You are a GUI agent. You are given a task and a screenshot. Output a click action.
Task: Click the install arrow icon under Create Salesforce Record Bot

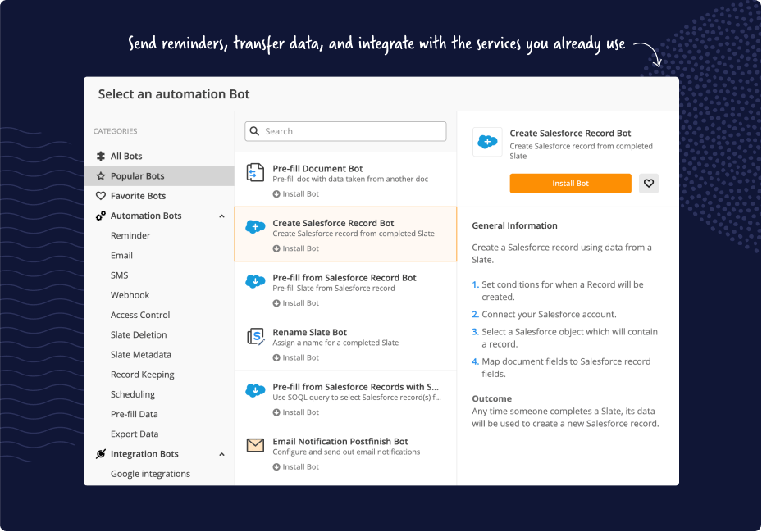[x=276, y=248]
